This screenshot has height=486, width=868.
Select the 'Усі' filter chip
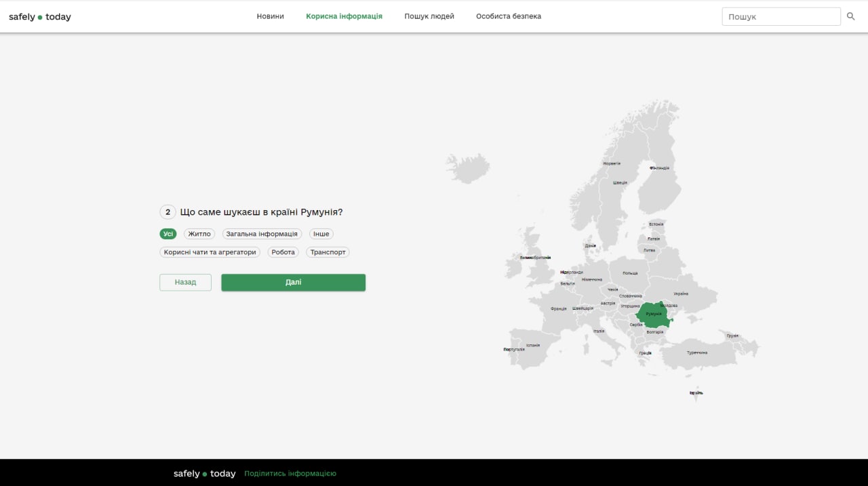click(x=168, y=234)
